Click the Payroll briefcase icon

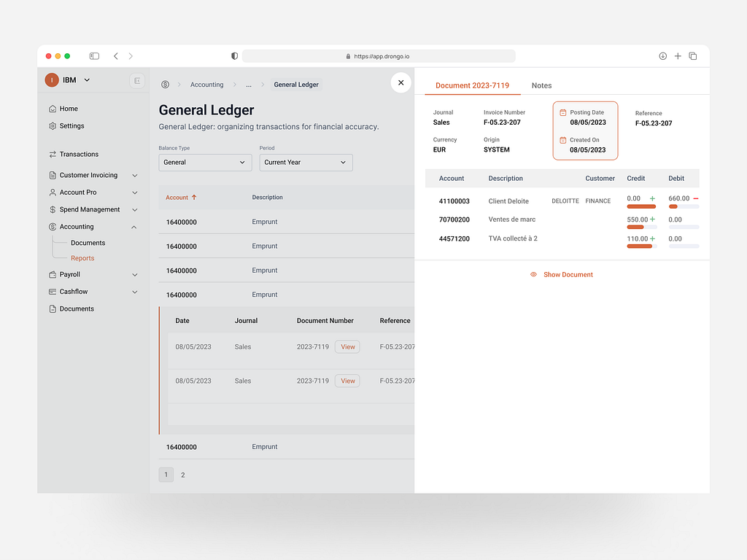click(52, 275)
